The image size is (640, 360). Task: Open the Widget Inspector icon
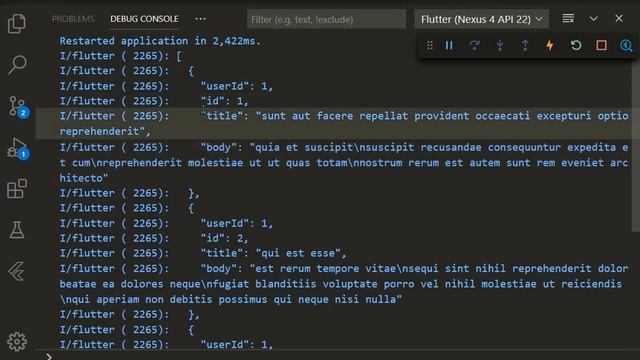point(626,45)
